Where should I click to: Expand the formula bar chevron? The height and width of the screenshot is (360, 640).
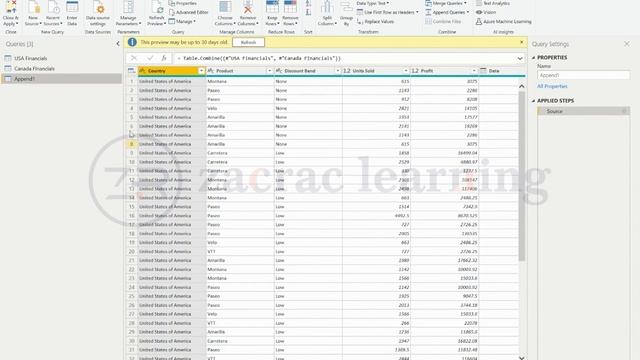click(x=520, y=58)
